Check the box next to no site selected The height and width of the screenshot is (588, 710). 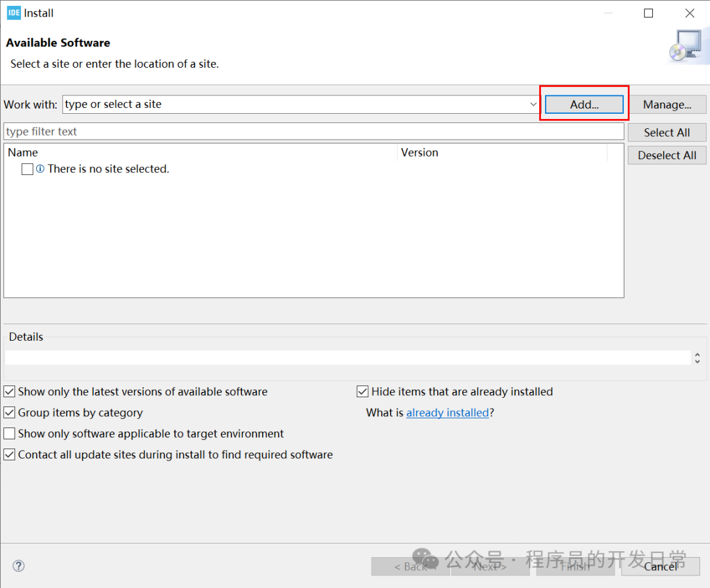pyautogui.click(x=27, y=169)
